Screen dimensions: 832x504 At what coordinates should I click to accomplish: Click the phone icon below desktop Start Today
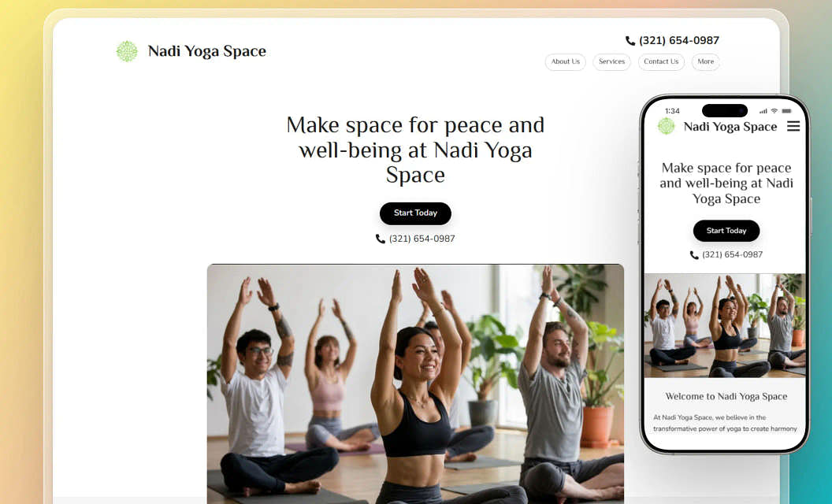tap(381, 239)
